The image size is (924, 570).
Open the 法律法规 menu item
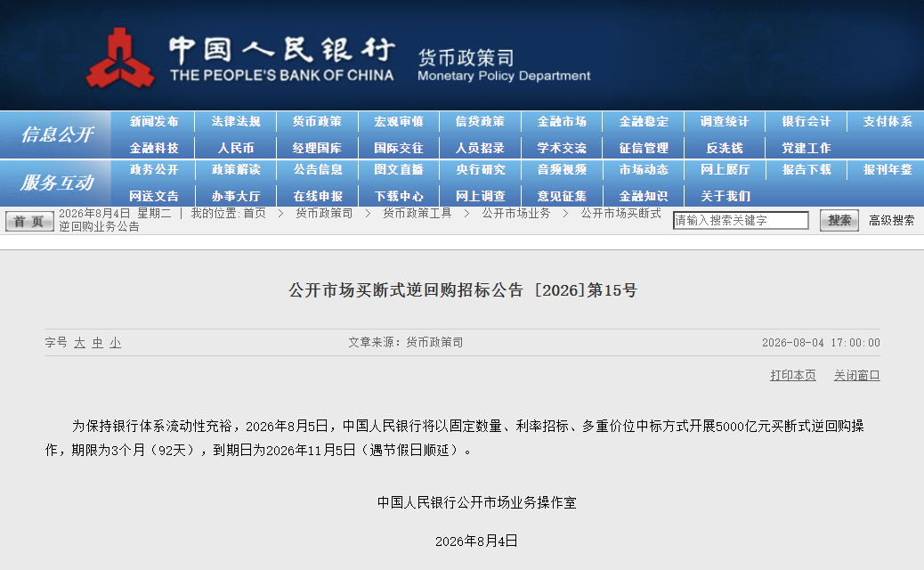coord(236,121)
